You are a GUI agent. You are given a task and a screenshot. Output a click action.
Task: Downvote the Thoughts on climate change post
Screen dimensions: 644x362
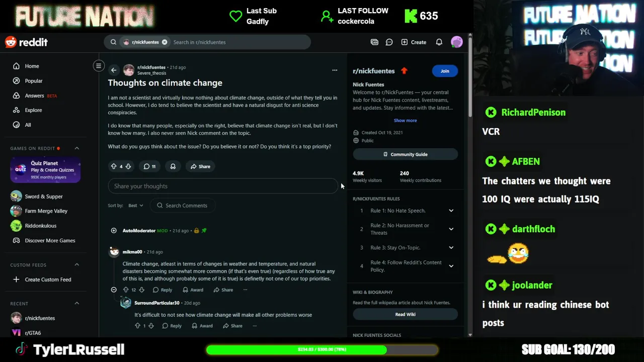click(128, 166)
